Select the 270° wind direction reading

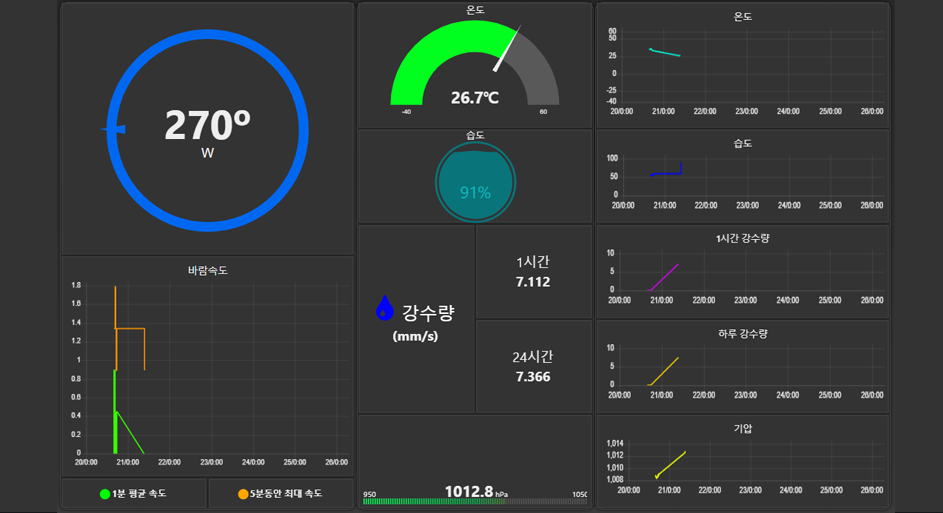point(207,125)
